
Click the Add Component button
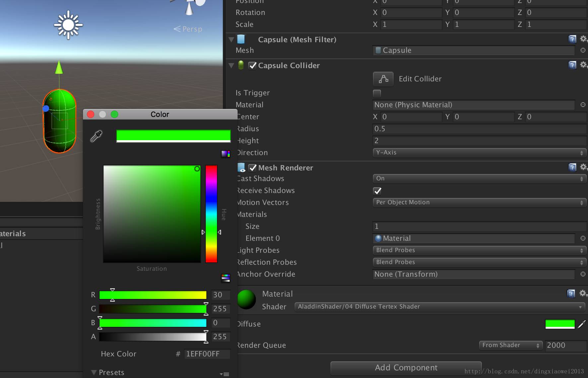coord(406,368)
